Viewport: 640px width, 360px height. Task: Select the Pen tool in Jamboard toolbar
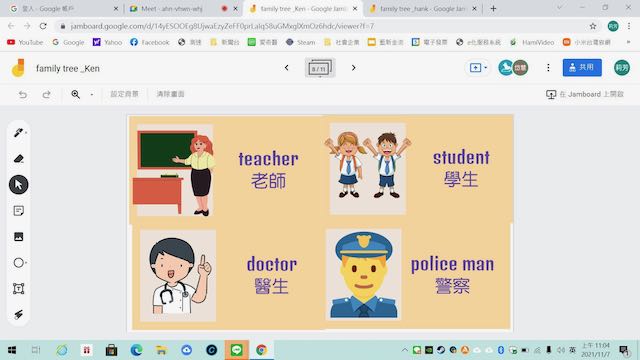[18, 133]
